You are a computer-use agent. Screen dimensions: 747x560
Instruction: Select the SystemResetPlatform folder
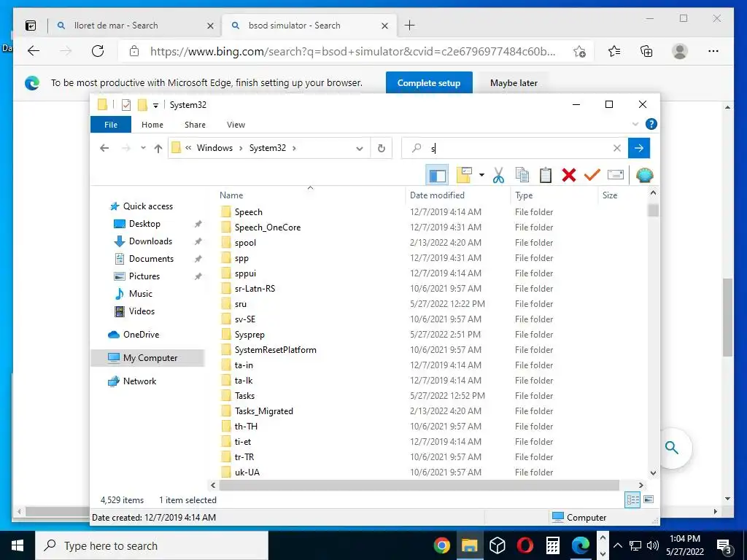275,350
